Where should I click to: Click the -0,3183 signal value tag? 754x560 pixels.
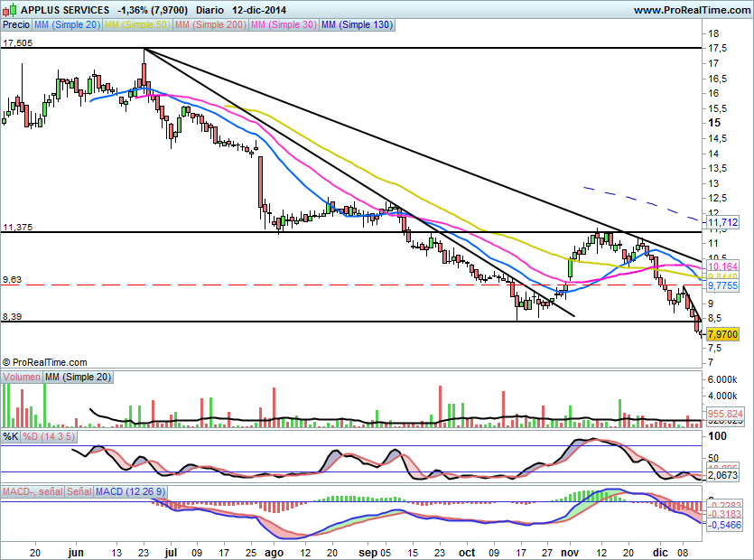point(726,514)
